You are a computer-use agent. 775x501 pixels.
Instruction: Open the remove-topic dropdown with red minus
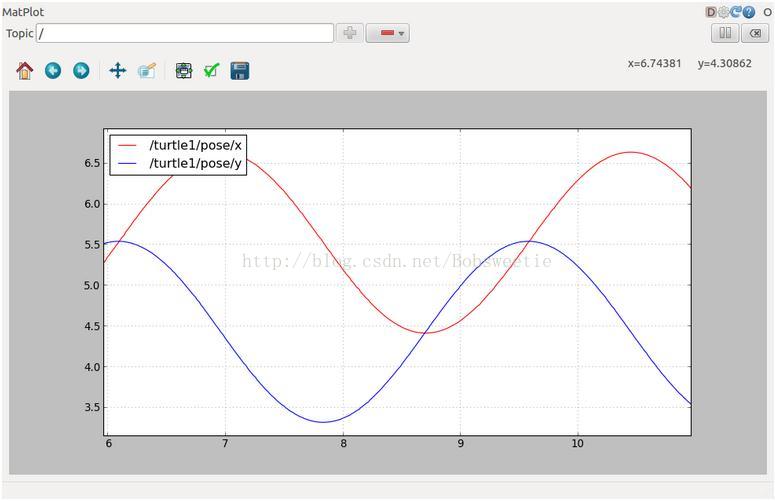pos(388,33)
